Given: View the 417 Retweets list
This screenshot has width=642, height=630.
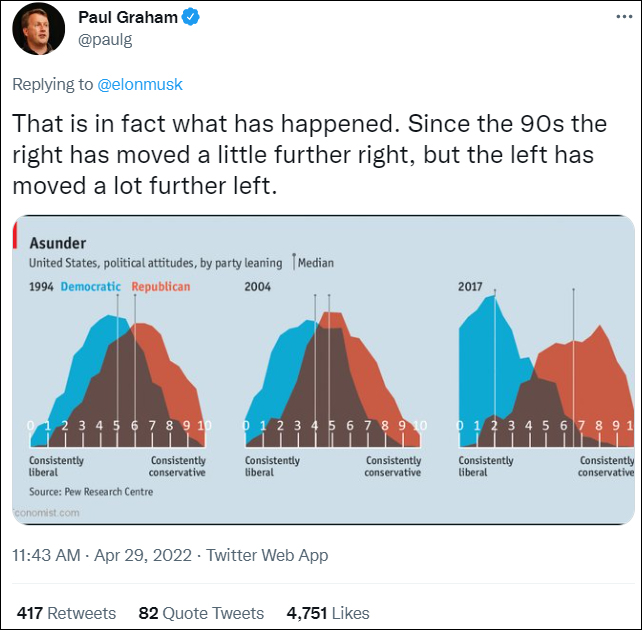Looking at the screenshot, I should (66, 613).
